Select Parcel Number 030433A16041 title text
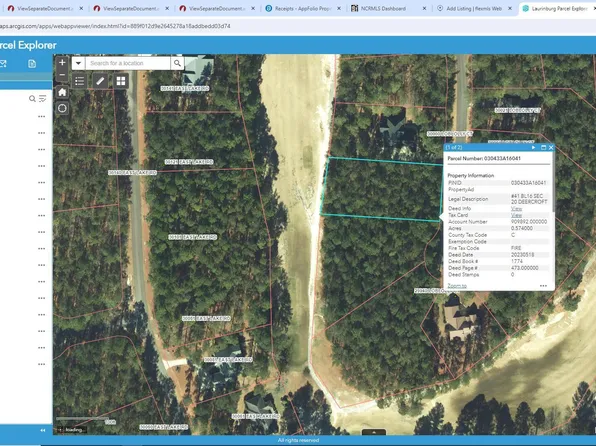The width and height of the screenshot is (596, 446). pos(484,158)
